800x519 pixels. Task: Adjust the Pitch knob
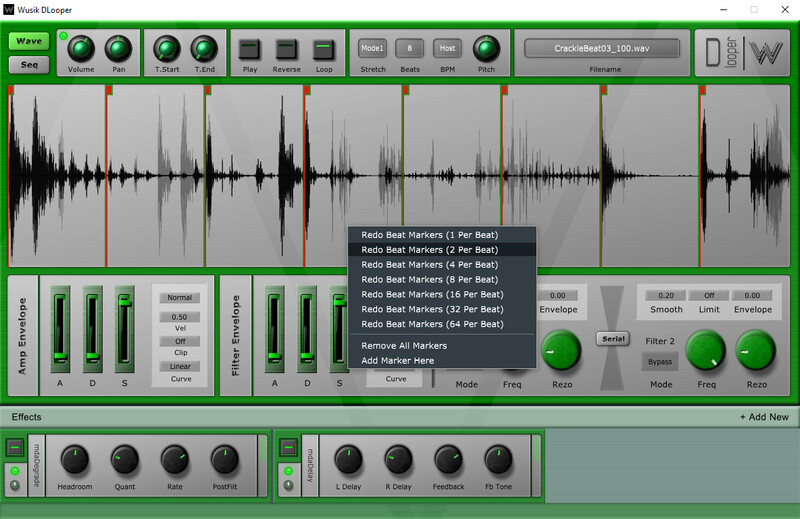pyautogui.click(x=486, y=49)
